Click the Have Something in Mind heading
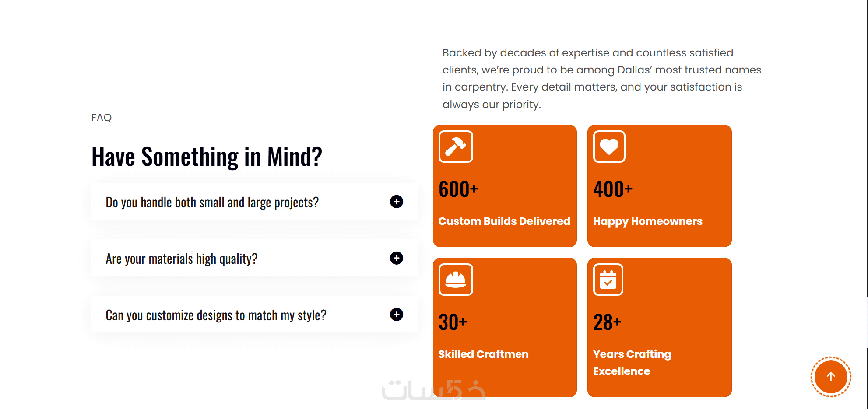The image size is (868, 409). (207, 157)
